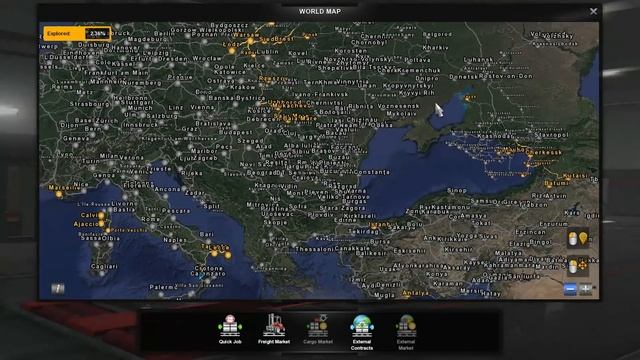Open the Freight Market
The image size is (640, 360).
point(274,329)
